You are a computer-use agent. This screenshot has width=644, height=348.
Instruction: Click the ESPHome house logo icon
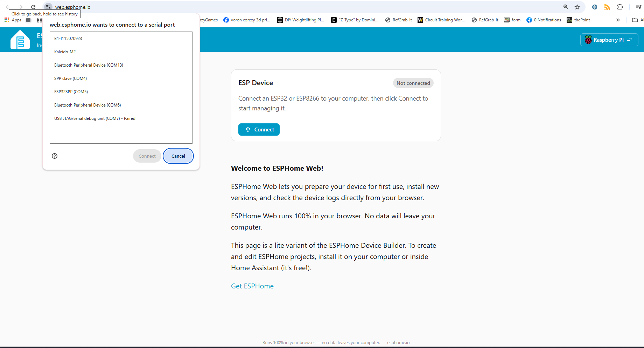(x=20, y=40)
